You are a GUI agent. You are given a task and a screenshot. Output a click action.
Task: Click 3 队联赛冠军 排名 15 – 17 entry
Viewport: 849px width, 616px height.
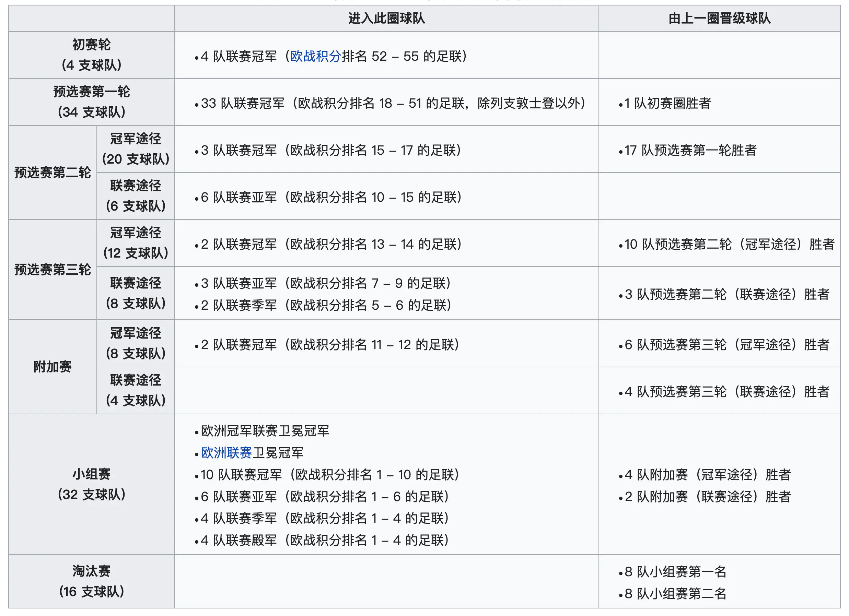330,150
